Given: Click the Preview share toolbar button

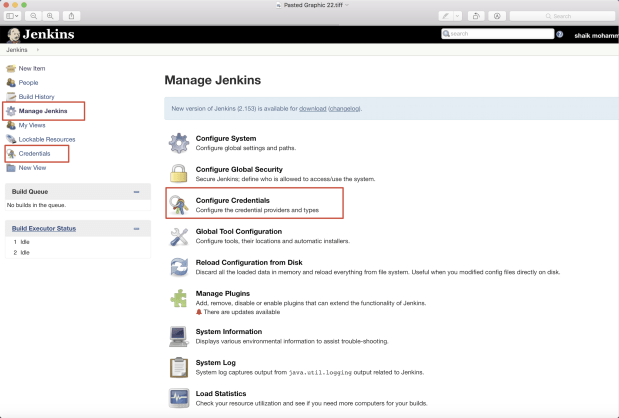Looking at the screenshot, I should click(x=71, y=16).
